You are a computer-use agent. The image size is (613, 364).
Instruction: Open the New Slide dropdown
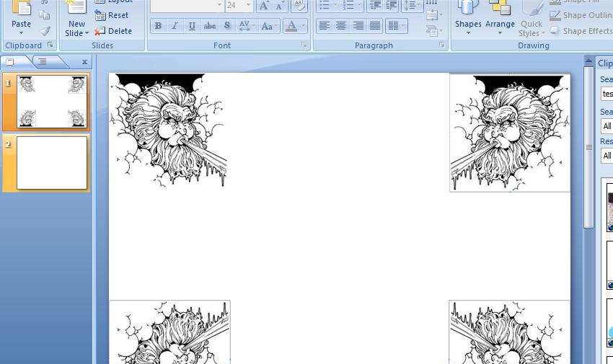click(x=76, y=29)
